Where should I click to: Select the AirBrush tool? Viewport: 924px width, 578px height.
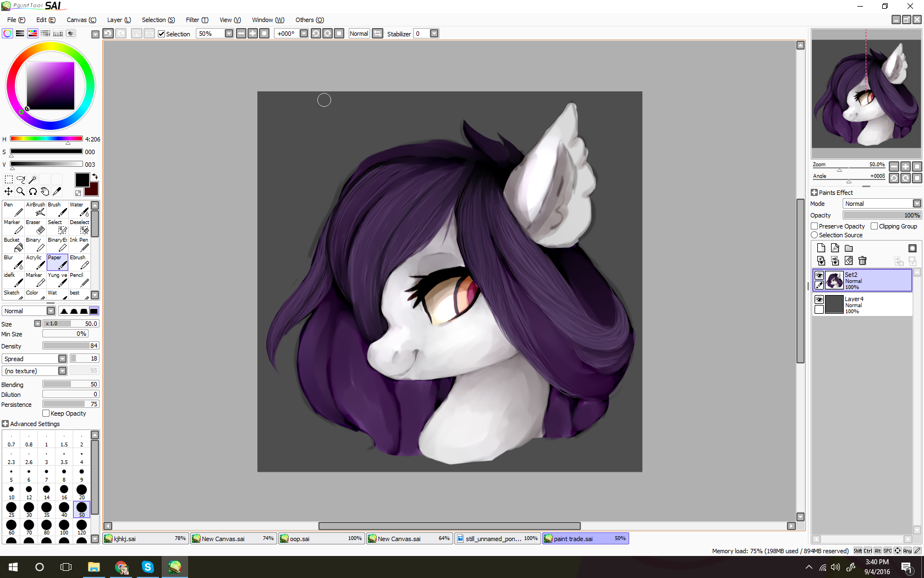pyautogui.click(x=36, y=209)
